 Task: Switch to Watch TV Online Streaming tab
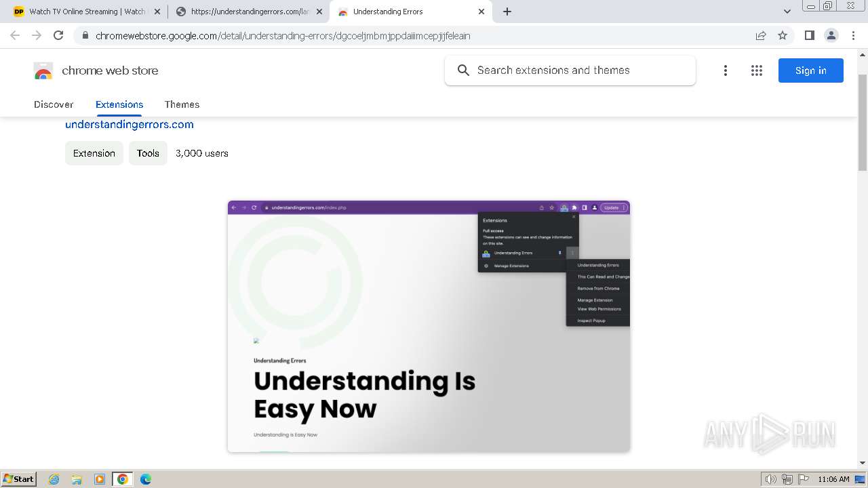click(x=85, y=12)
